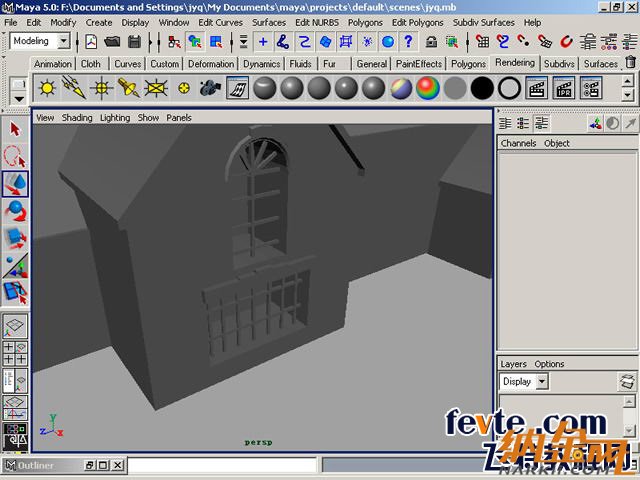Click the rainbow ramp shader ball
640x480 pixels.
point(428,88)
